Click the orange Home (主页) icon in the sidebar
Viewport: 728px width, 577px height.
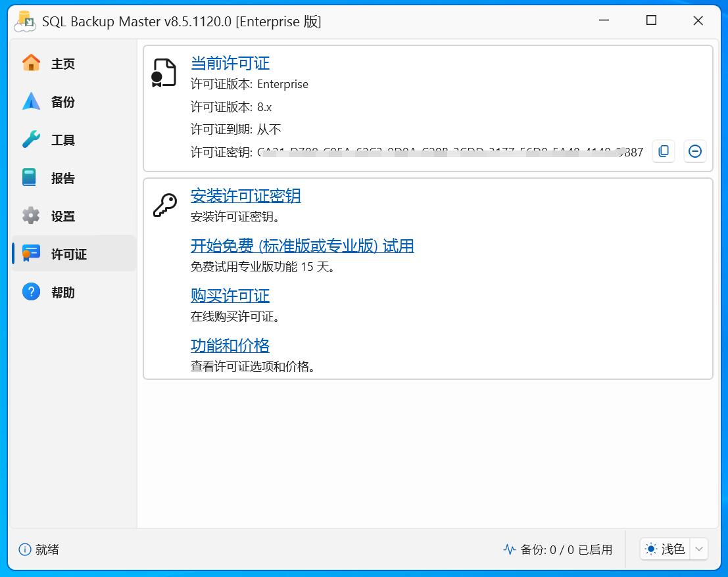tap(31, 62)
